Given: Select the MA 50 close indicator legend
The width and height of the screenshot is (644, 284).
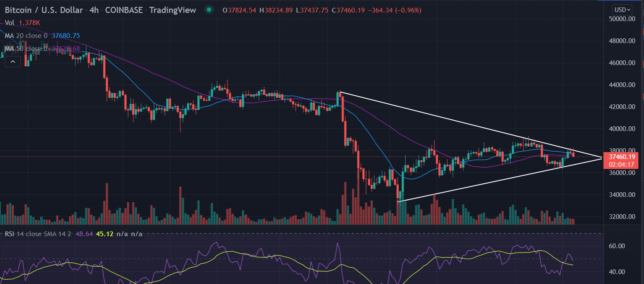Looking at the screenshot, I should click(x=26, y=49).
